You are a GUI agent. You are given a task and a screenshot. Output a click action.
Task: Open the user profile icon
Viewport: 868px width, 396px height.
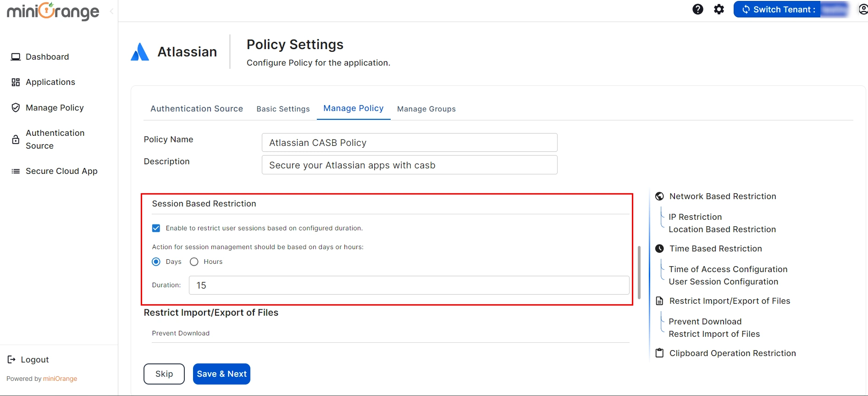pyautogui.click(x=863, y=9)
